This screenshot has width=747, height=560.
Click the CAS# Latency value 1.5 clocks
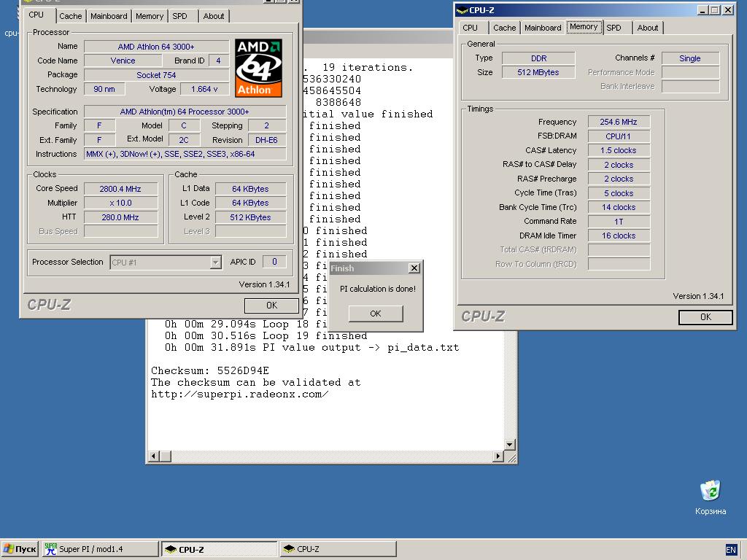tap(619, 150)
